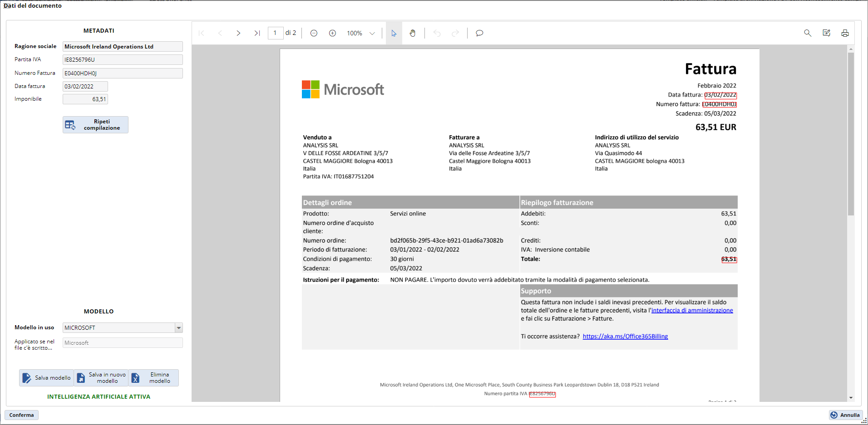Add a comment with speech bubble icon
Image resolution: width=868 pixels, height=425 pixels.
(479, 33)
